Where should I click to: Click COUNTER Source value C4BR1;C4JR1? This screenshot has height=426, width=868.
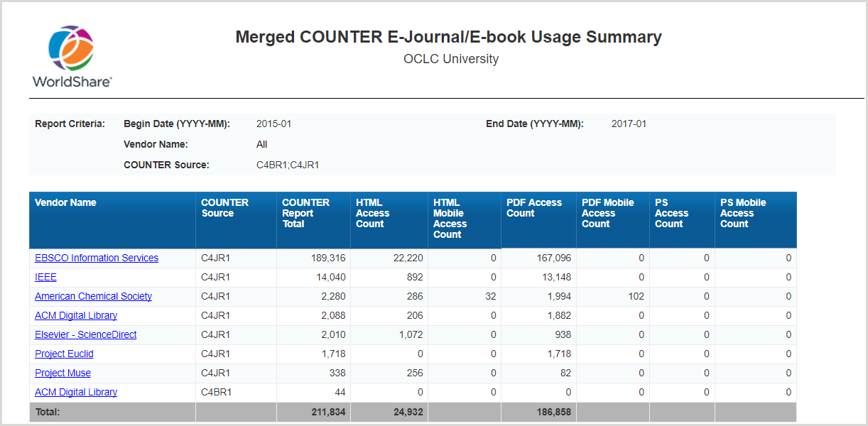(x=288, y=165)
